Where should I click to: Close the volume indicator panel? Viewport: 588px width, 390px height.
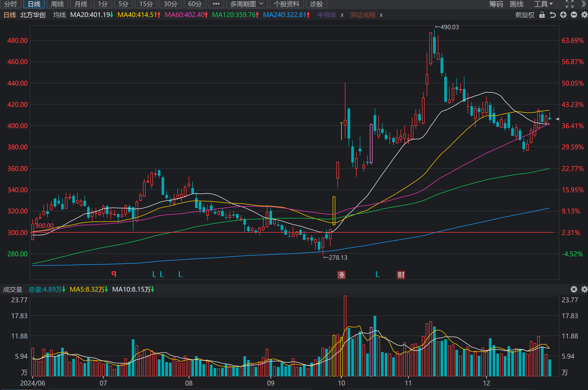pyautogui.click(x=574, y=289)
